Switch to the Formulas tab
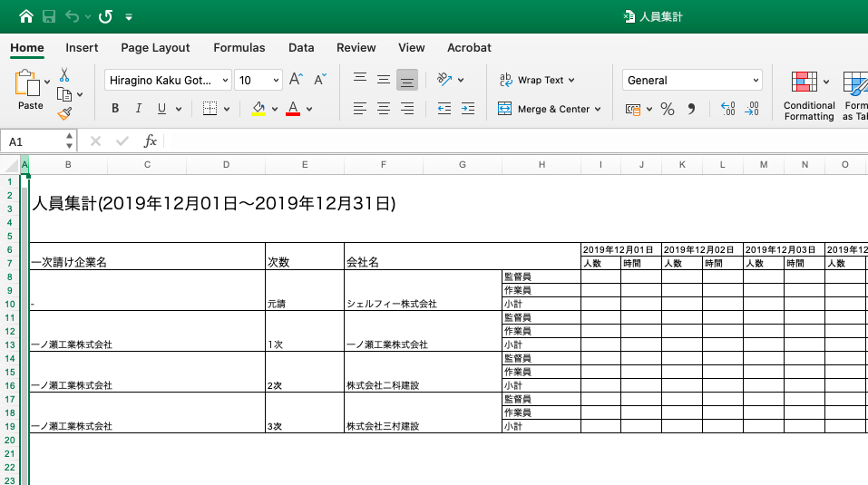 pos(239,47)
